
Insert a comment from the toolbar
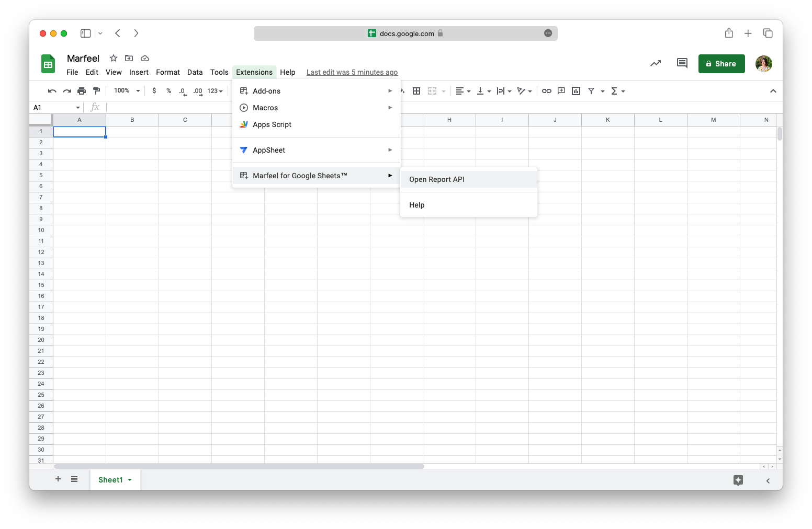[x=561, y=90]
